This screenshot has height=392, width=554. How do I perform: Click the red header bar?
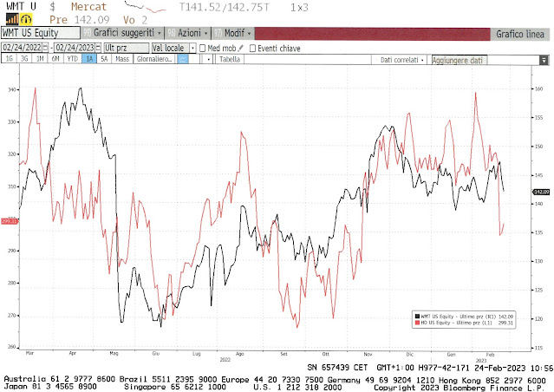coord(373,34)
